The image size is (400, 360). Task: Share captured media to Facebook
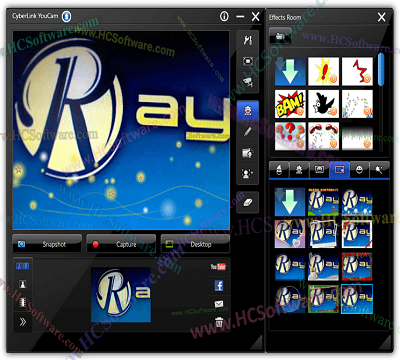219,286
